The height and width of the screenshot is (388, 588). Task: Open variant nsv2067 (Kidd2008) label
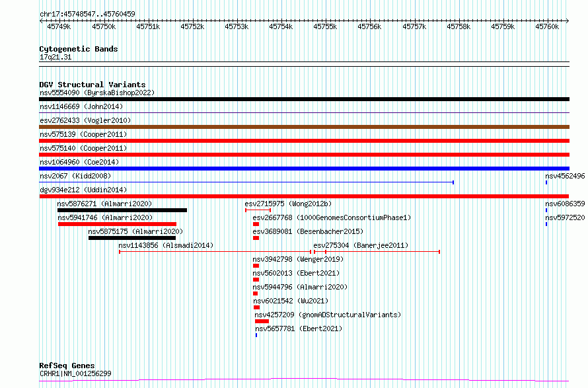[75, 176]
